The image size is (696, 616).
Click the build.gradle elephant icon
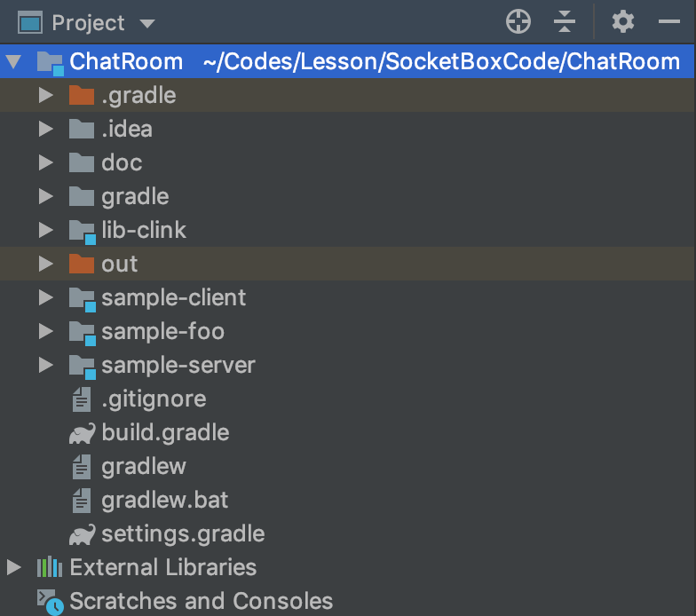tap(82, 433)
